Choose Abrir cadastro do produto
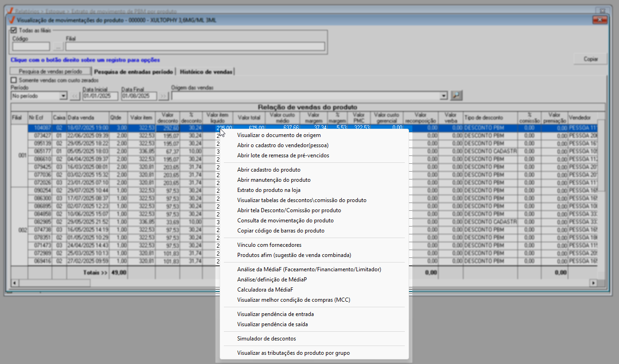 pyautogui.click(x=268, y=170)
